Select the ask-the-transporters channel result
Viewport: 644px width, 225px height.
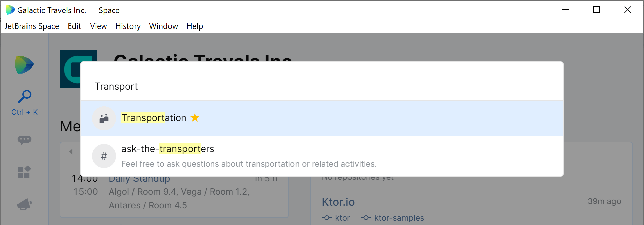pyautogui.click(x=322, y=156)
